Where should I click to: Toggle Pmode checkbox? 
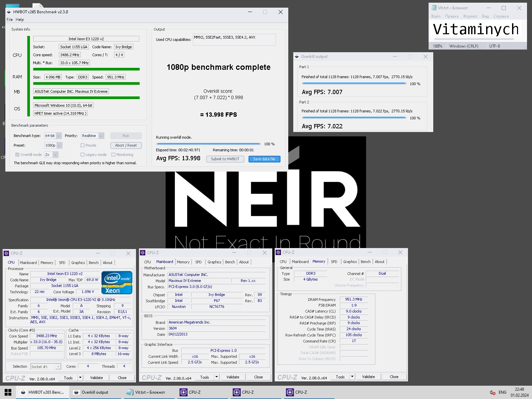coord(82,145)
